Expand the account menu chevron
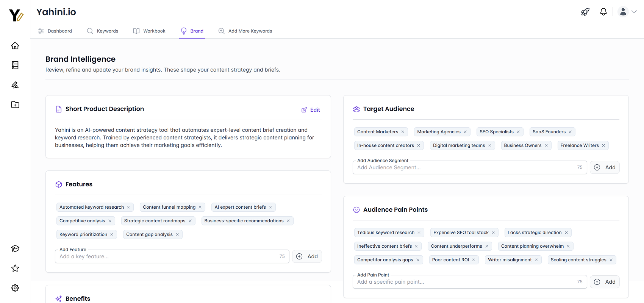Image resolution: width=644 pixels, height=303 pixels. (634, 12)
